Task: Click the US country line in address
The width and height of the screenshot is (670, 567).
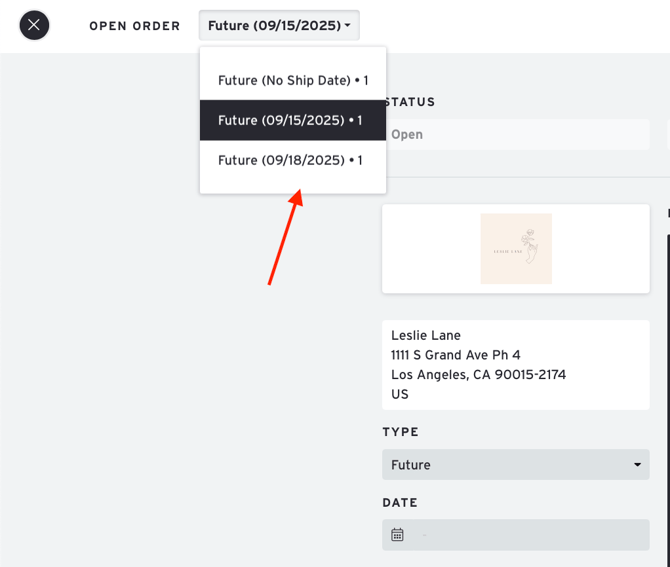Action: coord(400,394)
